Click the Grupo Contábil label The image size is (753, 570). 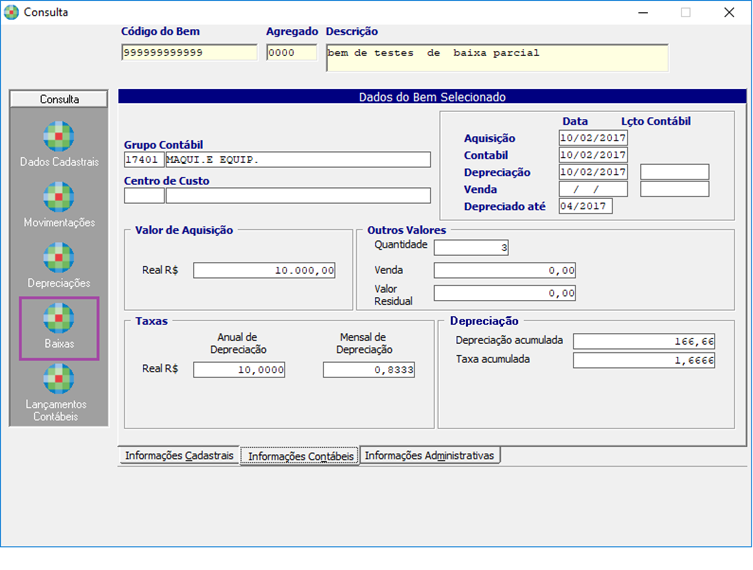point(163,145)
